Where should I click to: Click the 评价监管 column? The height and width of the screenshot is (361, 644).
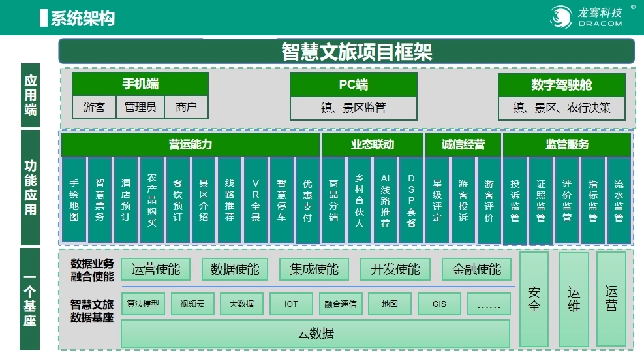pyautogui.click(x=567, y=201)
